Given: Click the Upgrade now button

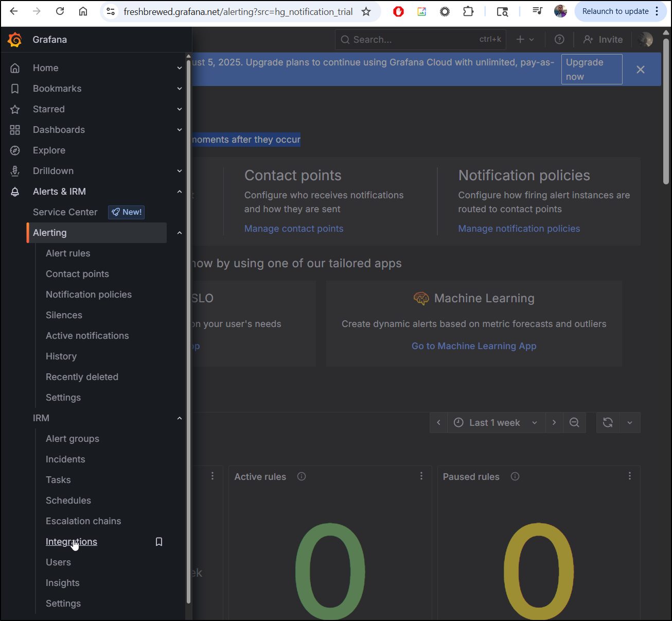Looking at the screenshot, I should coord(592,70).
